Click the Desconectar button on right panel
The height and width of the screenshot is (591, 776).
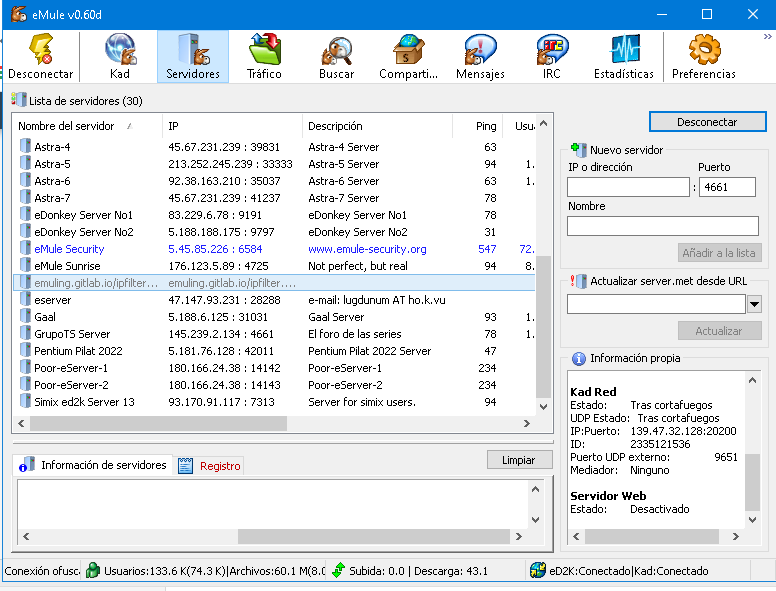click(x=707, y=122)
